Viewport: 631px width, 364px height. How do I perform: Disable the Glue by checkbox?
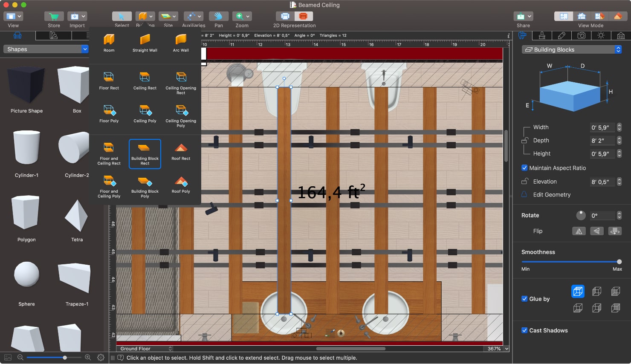point(524,299)
